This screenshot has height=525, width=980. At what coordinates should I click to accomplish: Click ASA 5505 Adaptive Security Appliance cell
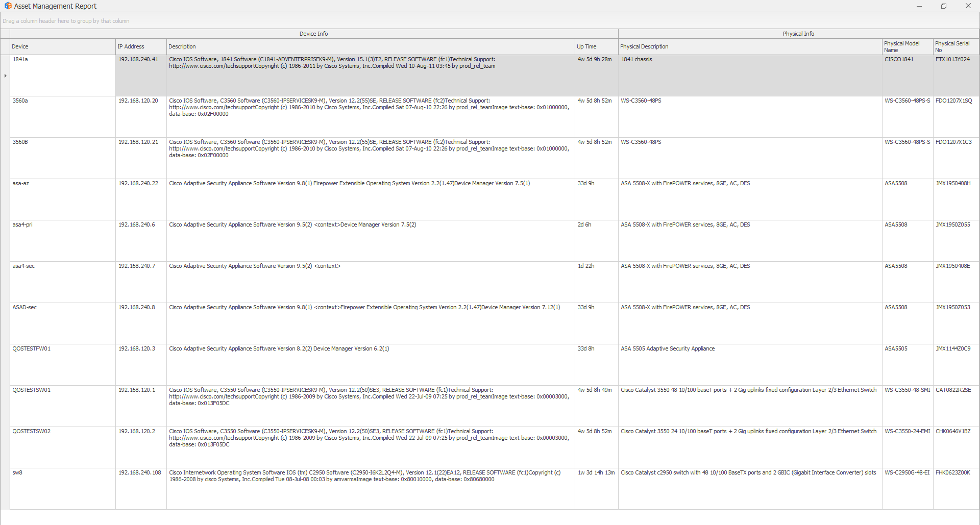[750, 365]
